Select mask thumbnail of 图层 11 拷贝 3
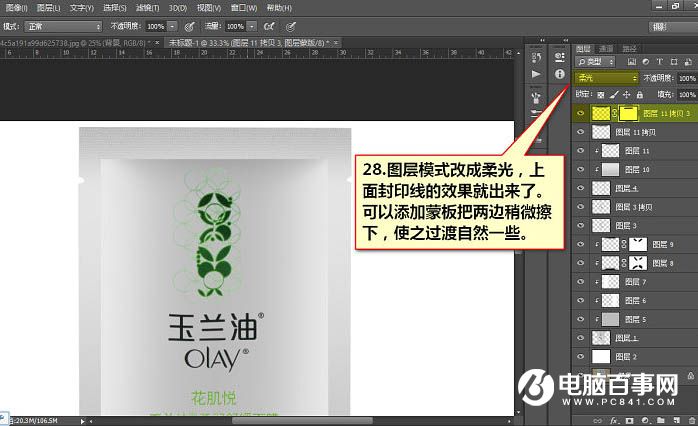Viewport: 698px width, 426px height. (629, 114)
